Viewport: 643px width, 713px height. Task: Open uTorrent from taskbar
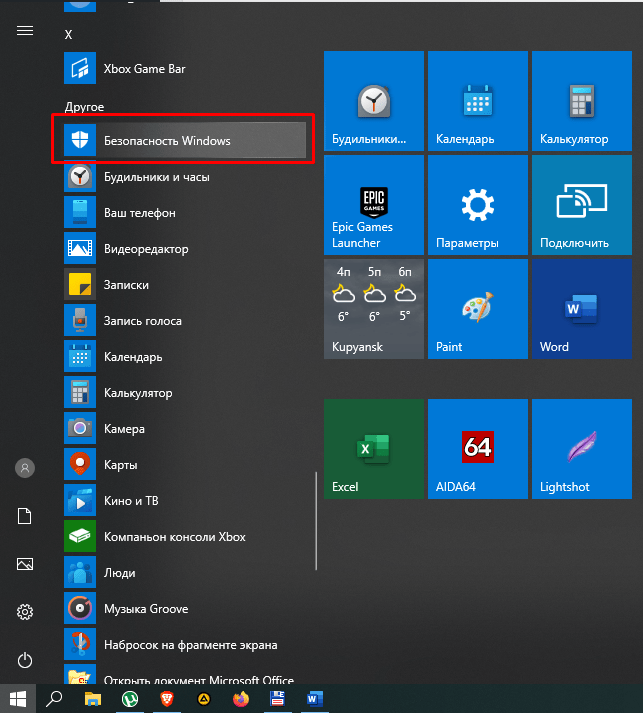(130, 698)
